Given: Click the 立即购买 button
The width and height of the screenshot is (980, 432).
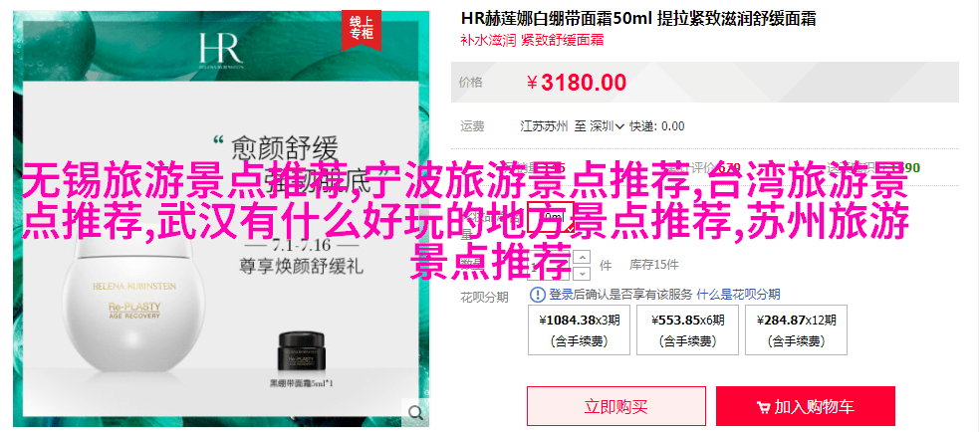Looking at the screenshot, I should (x=616, y=406).
